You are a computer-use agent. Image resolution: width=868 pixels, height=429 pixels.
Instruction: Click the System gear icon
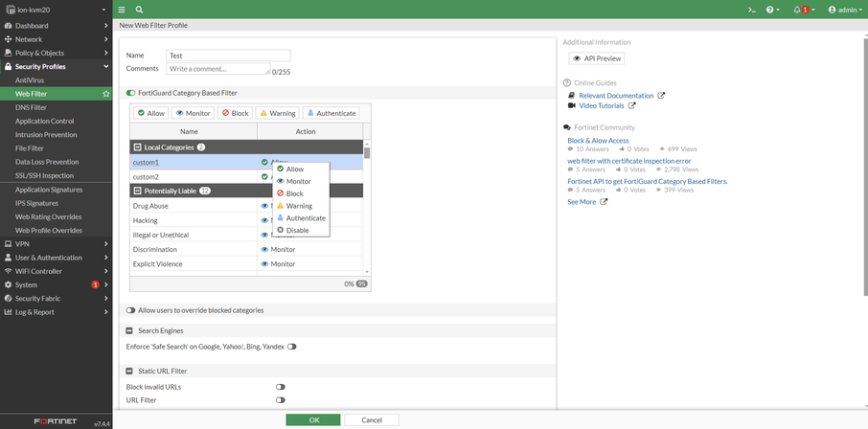click(x=8, y=284)
